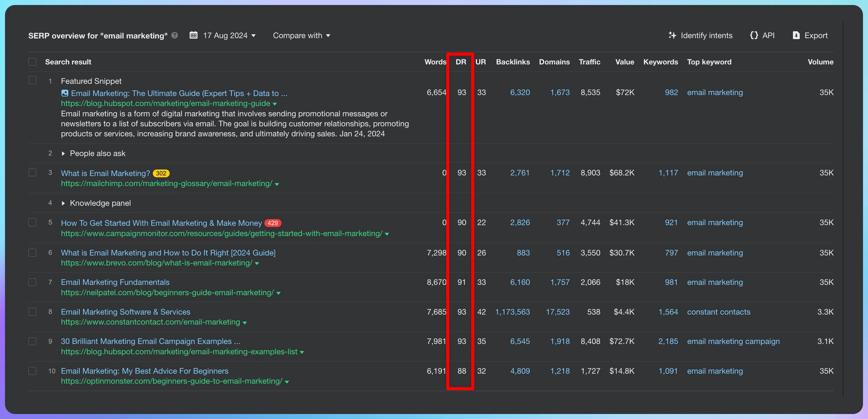Open the 17 Aug 2024 date dropdown
Screen dimensions: 868x419
coord(229,35)
